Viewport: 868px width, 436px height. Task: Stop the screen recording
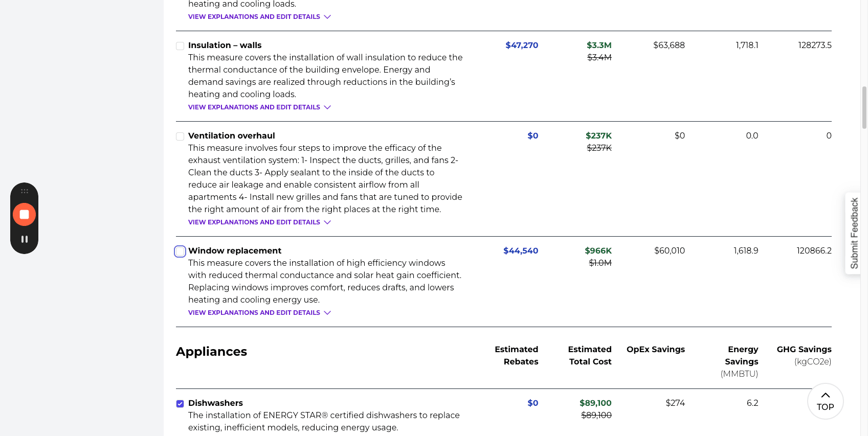point(24,214)
